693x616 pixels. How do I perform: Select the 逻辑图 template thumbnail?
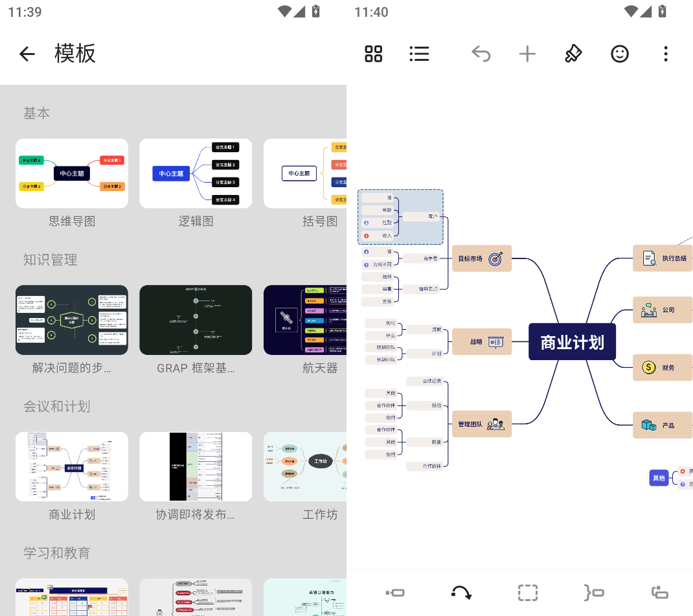[196, 173]
